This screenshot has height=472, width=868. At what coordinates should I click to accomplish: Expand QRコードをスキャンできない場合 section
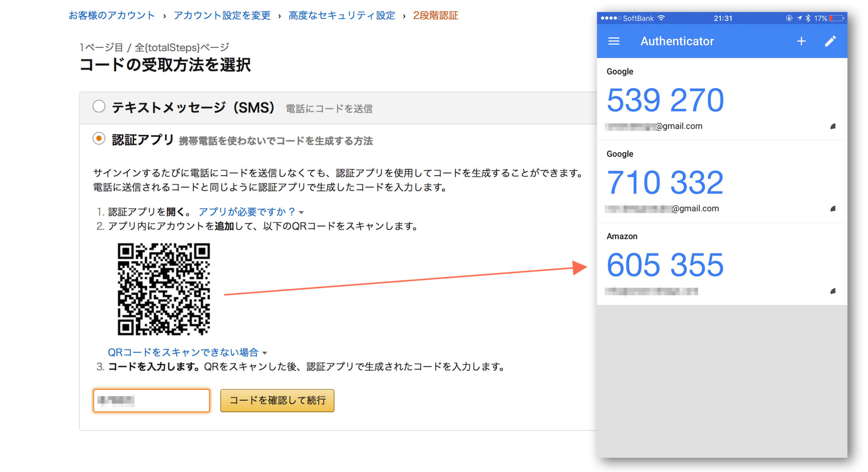[x=187, y=352]
